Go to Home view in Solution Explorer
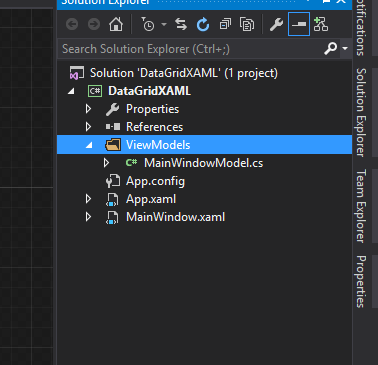The height and width of the screenshot is (365, 378). 116,24
